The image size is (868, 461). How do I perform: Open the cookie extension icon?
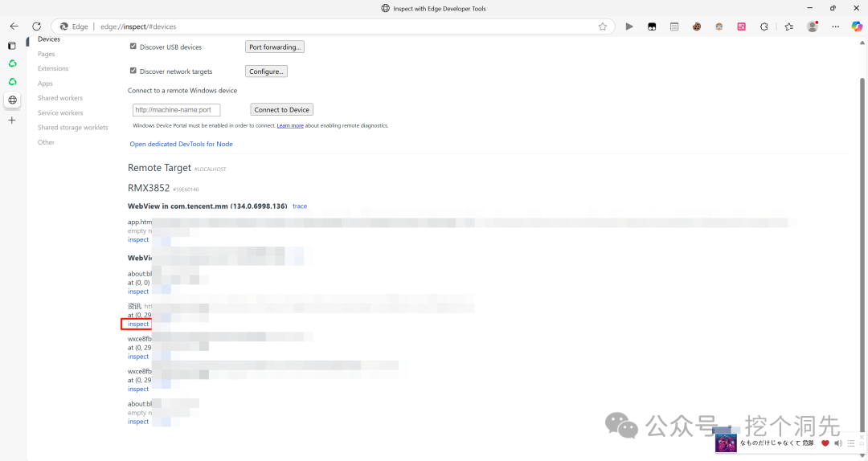pos(696,27)
